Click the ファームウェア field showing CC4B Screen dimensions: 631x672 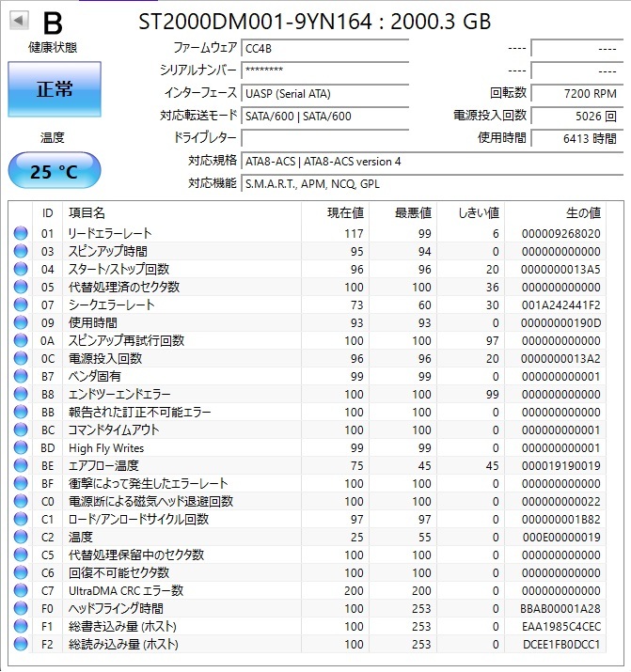(325, 49)
